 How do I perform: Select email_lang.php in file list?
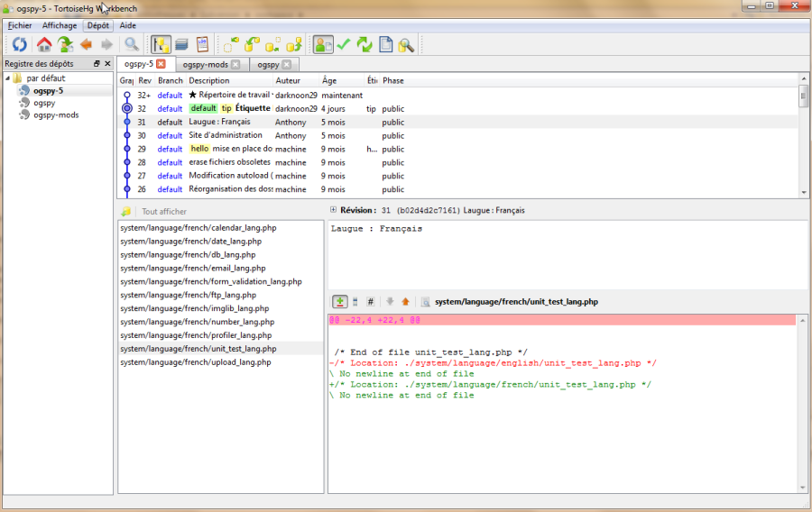(x=221, y=268)
